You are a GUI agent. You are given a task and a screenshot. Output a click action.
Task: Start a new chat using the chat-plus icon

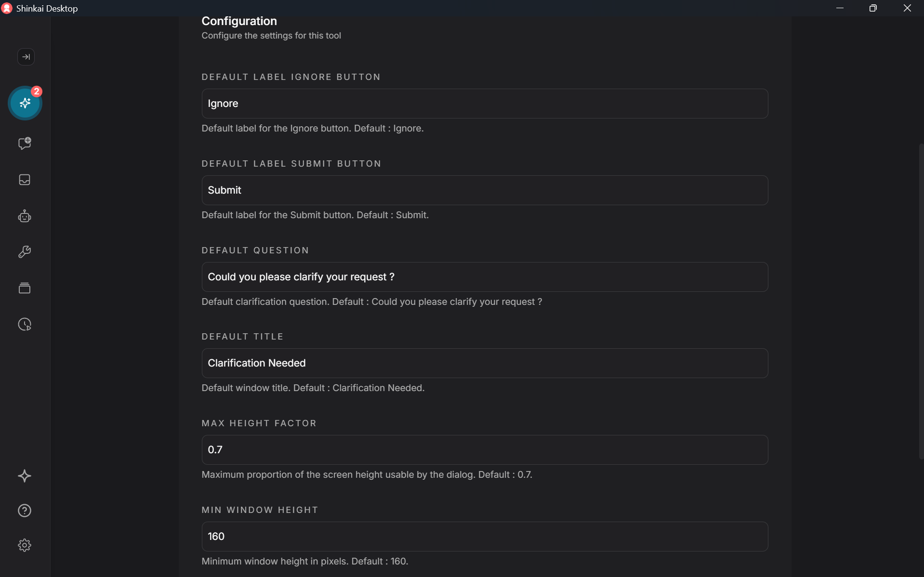click(24, 143)
